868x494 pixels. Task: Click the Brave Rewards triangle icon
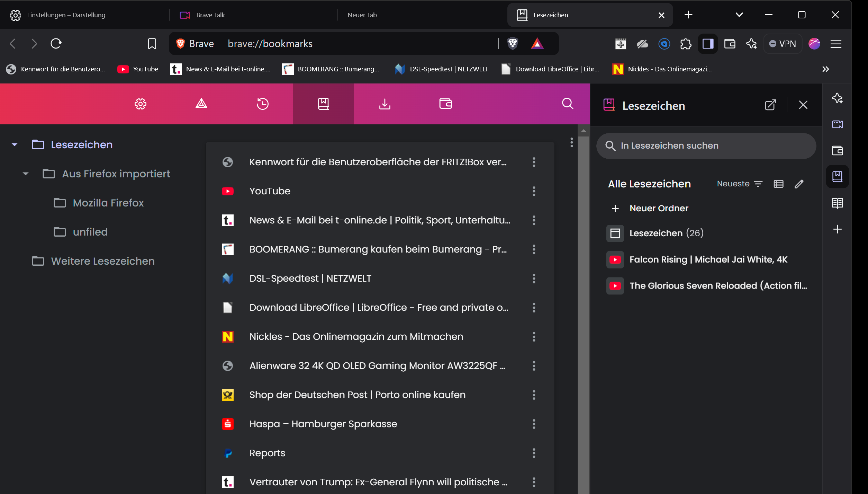[x=537, y=44]
